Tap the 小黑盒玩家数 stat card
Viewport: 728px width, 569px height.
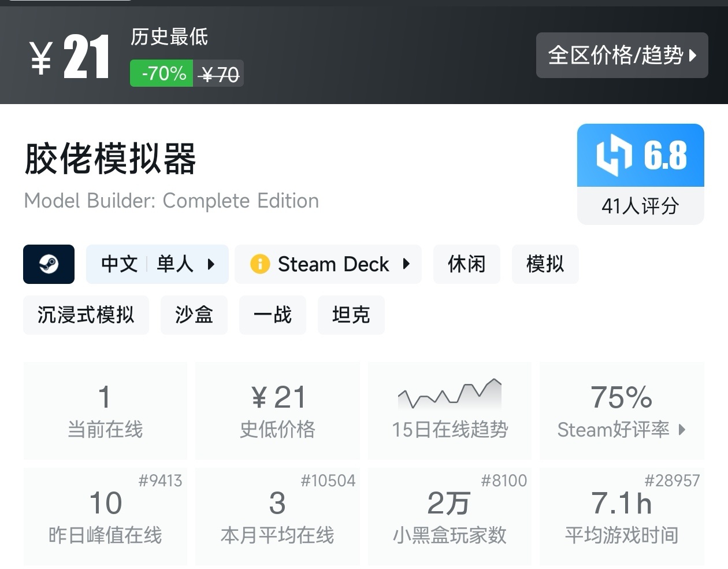(x=450, y=516)
